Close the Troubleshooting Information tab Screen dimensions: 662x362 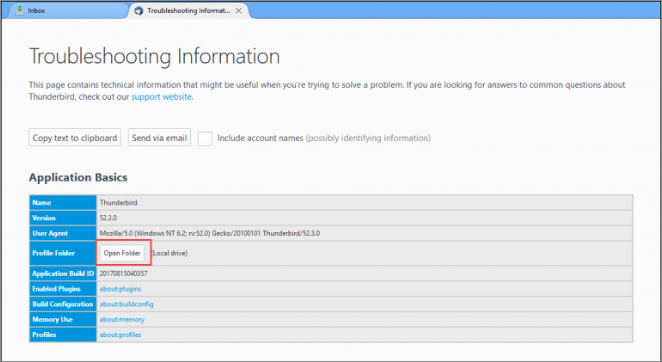pyautogui.click(x=239, y=11)
